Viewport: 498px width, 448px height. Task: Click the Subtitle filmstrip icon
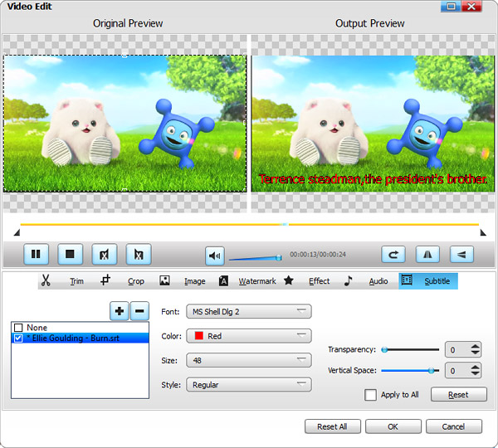[407, 280]
